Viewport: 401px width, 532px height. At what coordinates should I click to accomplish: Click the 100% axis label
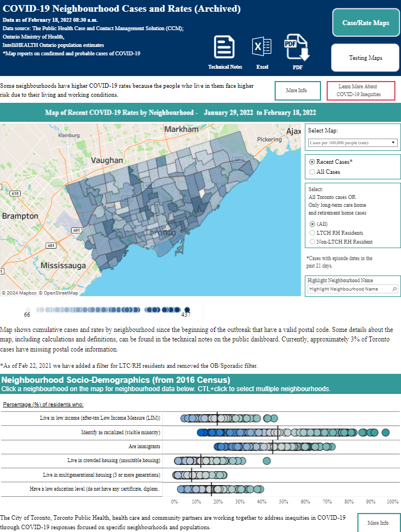pos(393,502)
